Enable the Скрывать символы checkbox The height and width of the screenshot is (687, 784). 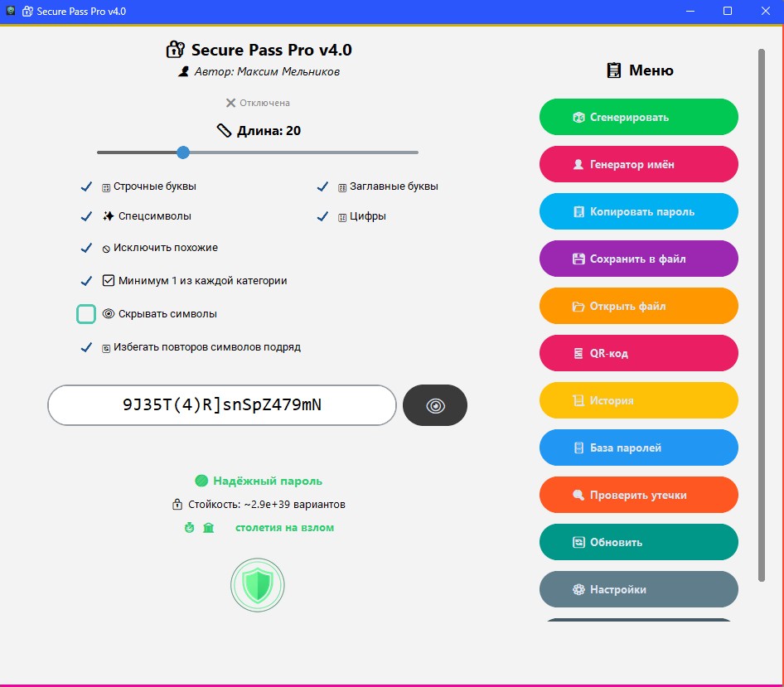coord(86,314)
